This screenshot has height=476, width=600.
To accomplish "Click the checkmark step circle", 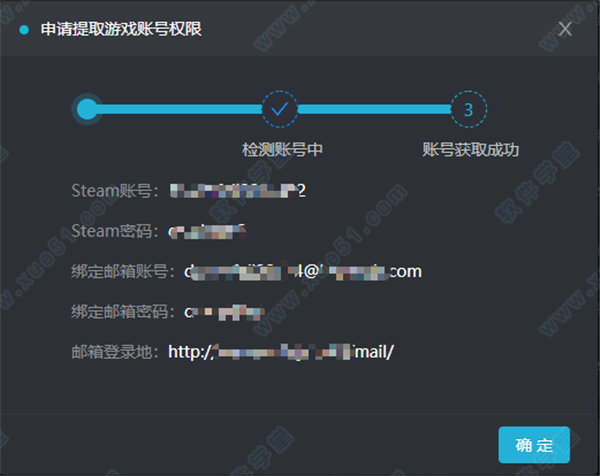I will click(x=280, y=109).
